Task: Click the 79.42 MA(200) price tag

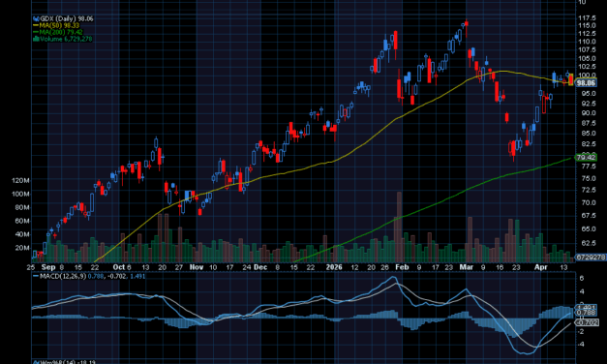Action: point(586,157)
